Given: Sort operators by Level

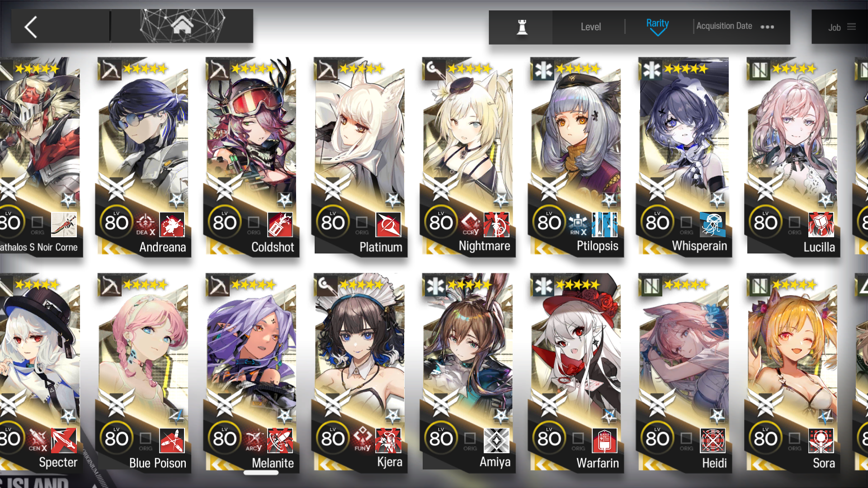Looking at the screenshot, I should pyautogui.click(x=590, y=27).
